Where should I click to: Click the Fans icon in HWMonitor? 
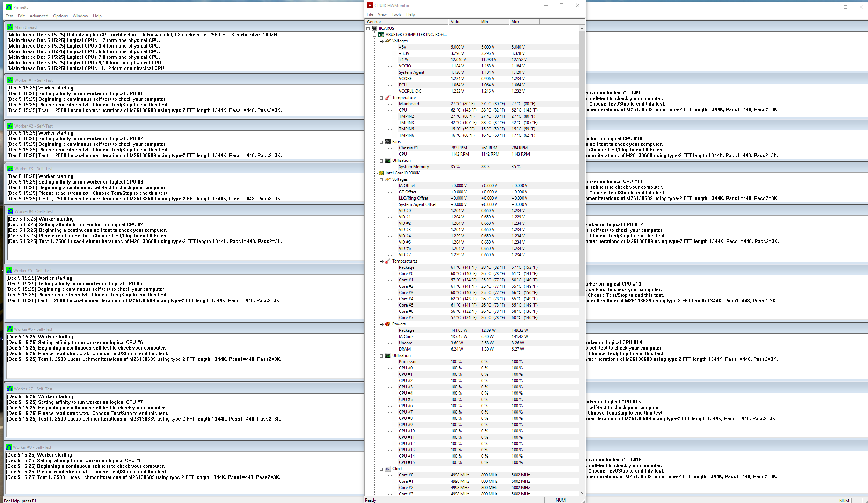click(x=388, y=142)
